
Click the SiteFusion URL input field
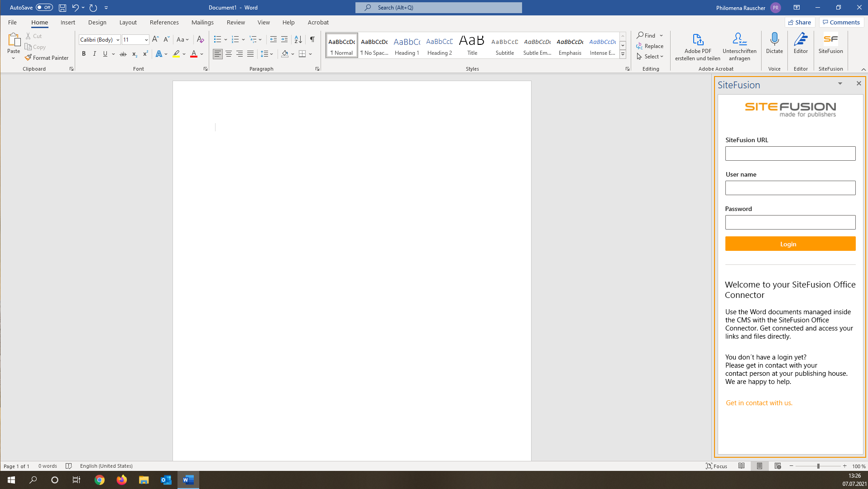790,153
